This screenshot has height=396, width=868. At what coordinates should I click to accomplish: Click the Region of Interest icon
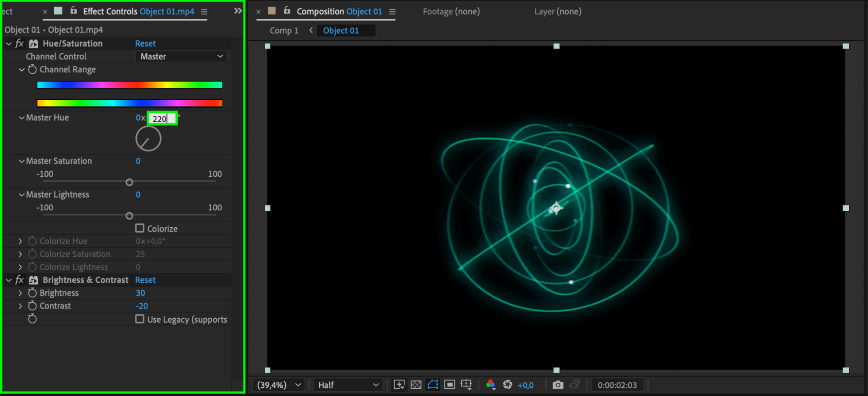point(449,385)
